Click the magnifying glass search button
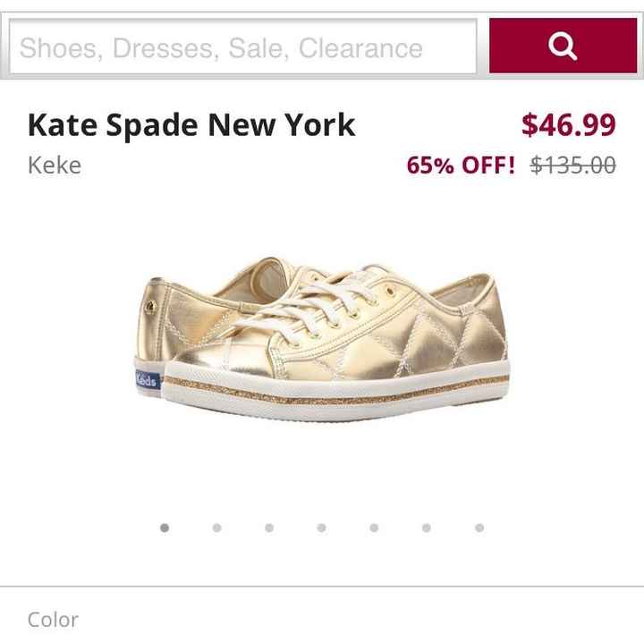644x644 pixels. (562, 46)
